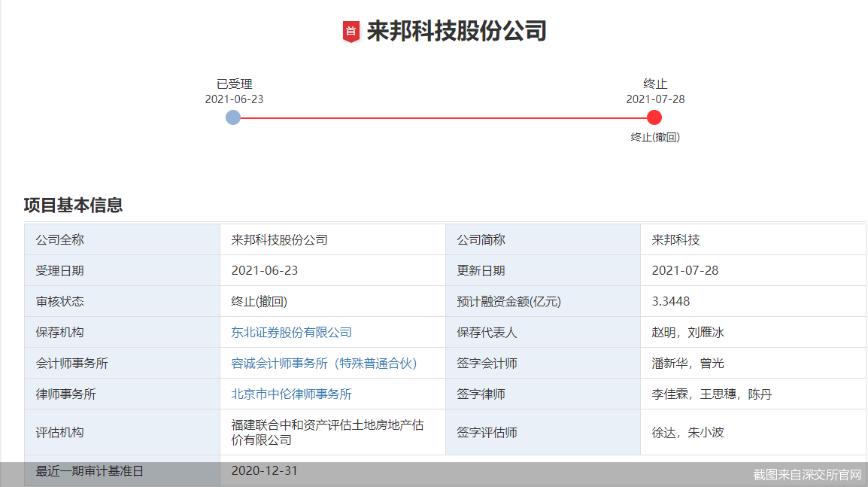Click the 签字会计师 label cell

(543, 364)
